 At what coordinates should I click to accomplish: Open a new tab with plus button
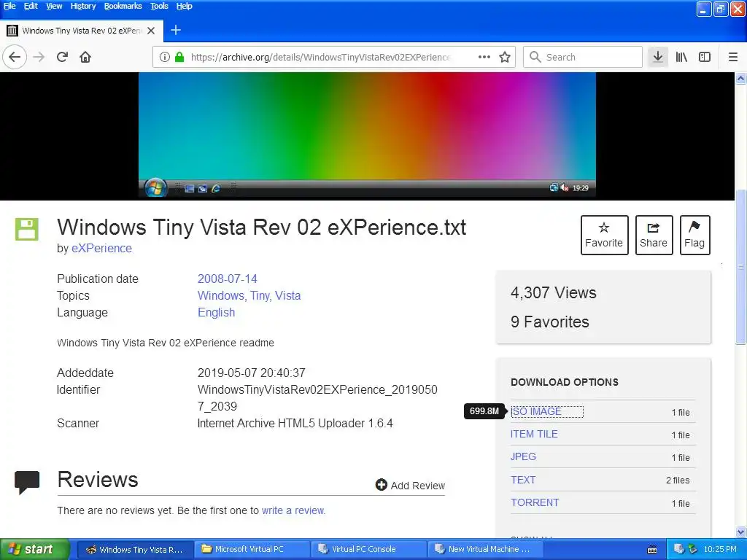coord(176,30)
